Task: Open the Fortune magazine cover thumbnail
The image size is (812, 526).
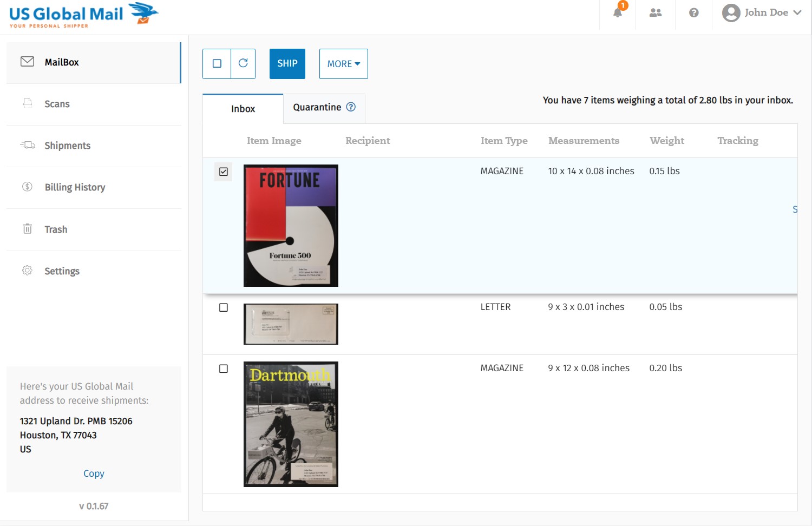Action: coord(291,226)
